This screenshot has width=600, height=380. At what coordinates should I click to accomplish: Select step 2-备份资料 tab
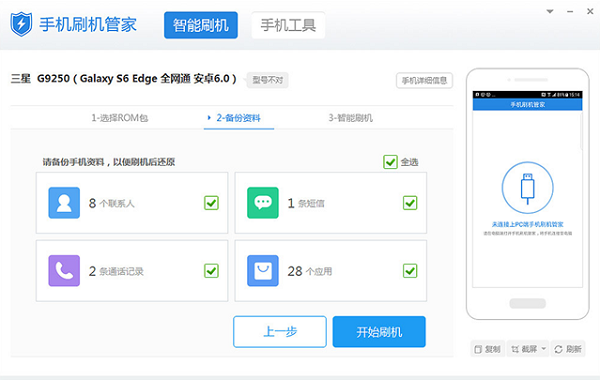click(238, 118)
